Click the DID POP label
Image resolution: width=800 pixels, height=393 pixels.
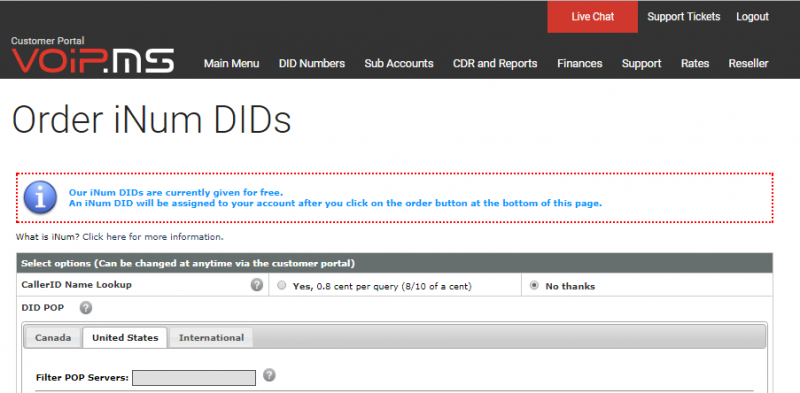43,308
